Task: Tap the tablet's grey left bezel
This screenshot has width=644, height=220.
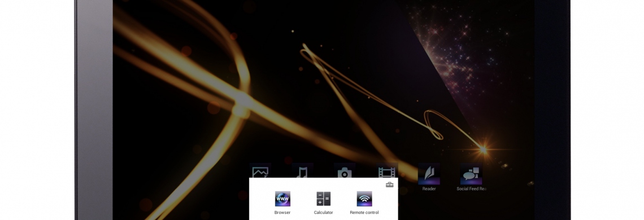Action: [x=94, y=110]
